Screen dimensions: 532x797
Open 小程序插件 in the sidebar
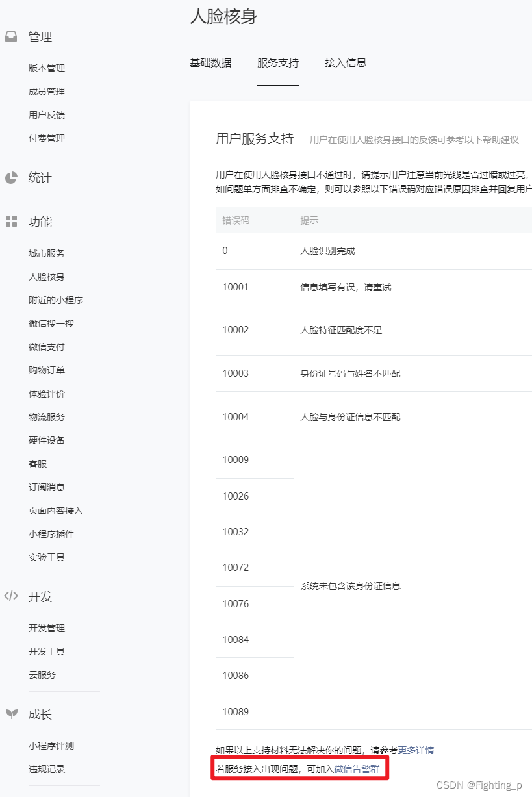[51, 534]
